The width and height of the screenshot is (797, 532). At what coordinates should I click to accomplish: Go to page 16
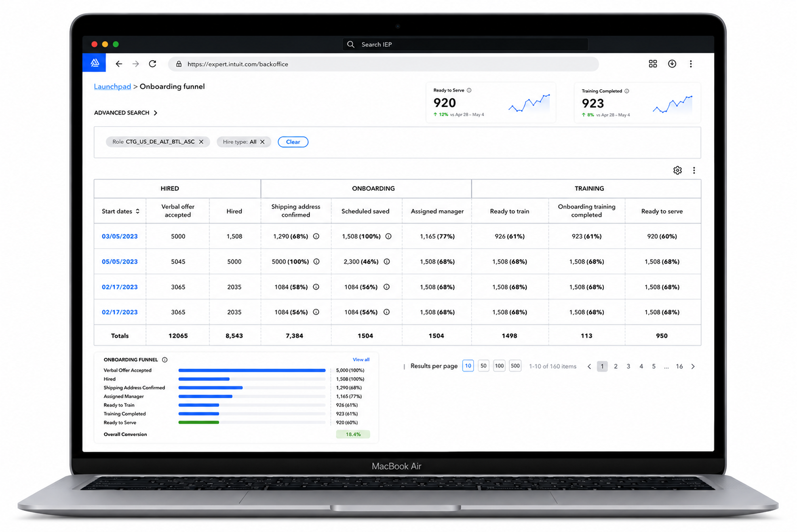(679, 366)
